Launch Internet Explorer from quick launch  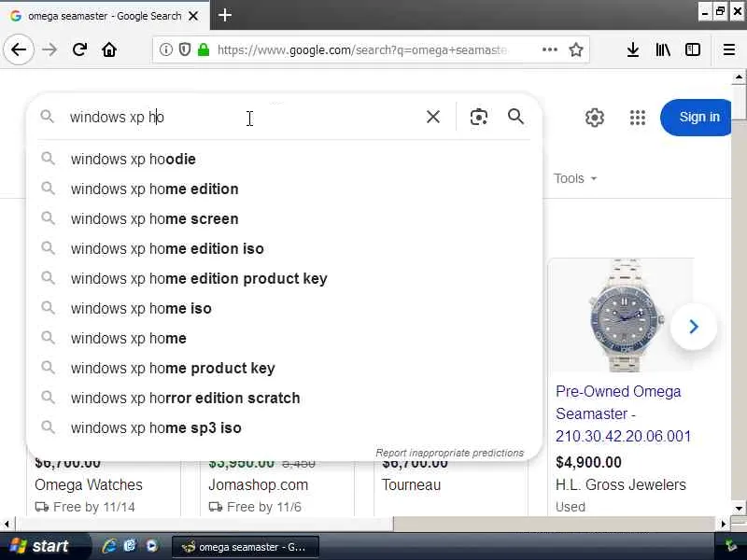pyautogui.click(x=109, y=546)
